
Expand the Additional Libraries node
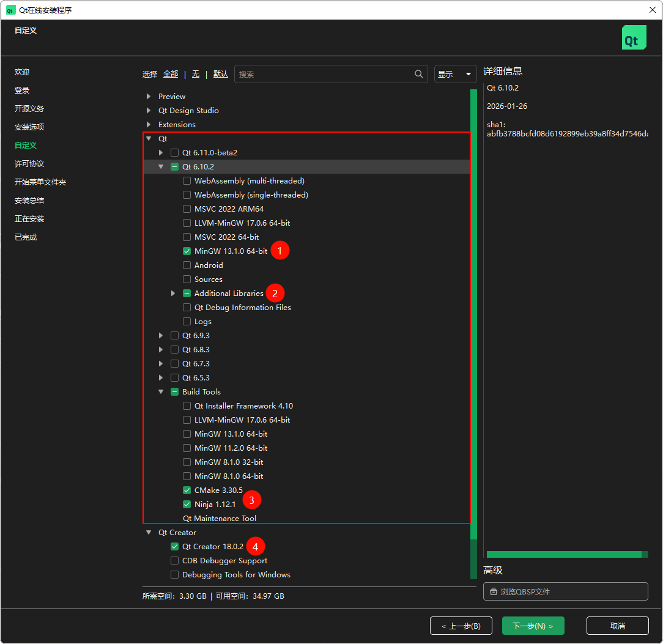(173, 293)
